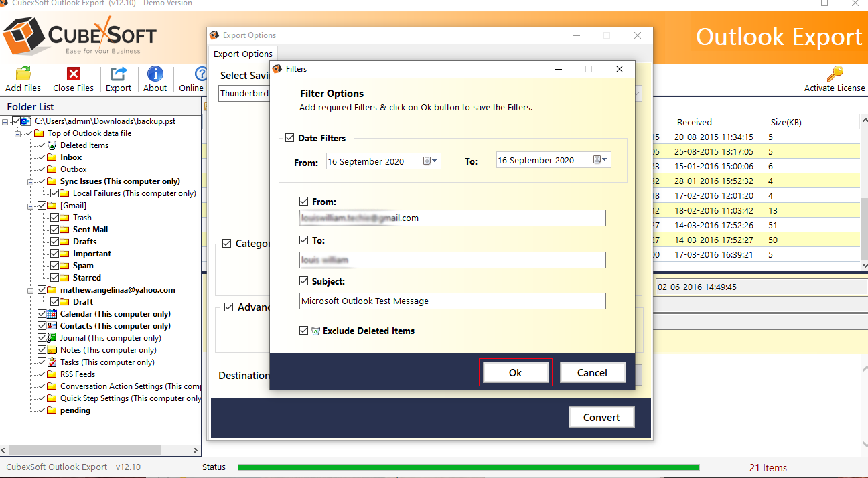This screenshot has height=478, width=868.
Task: Click the Spam folder icon
Action: coord(65,266)
